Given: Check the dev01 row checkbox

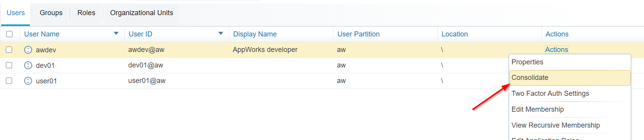Looking at the screenshot, I should click(9, 65).
